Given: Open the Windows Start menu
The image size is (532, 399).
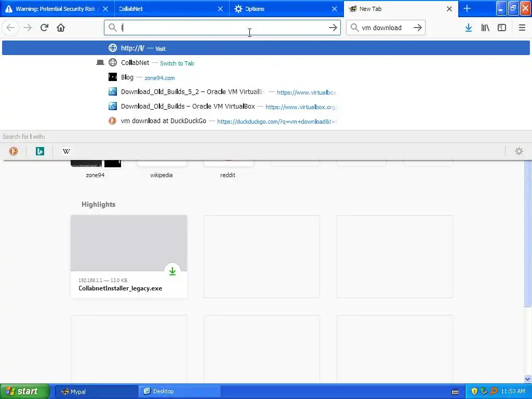Looking at the screenshot, I should tap(25, 391).
